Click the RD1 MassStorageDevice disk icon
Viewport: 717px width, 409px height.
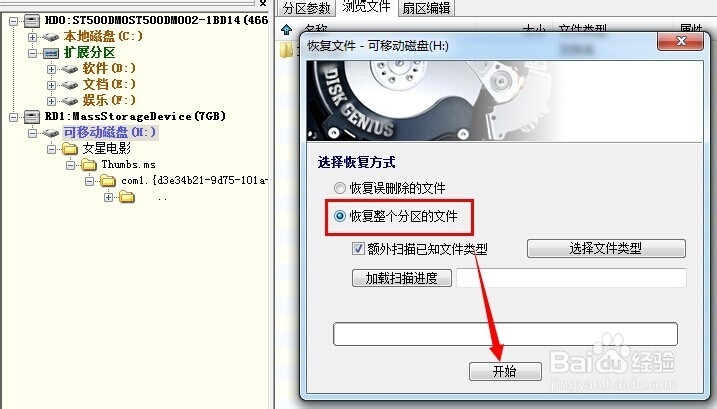(x=32, y=117)
